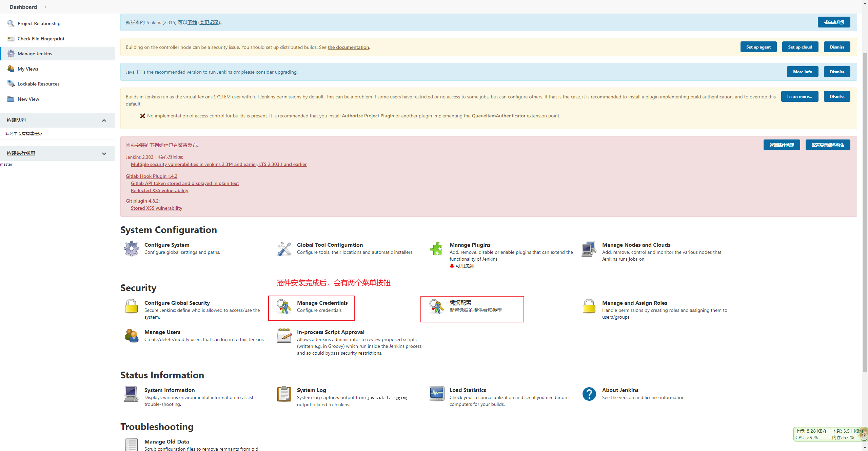Open the 变更记录 changelog link
This screenshot has height=451, width=868.
coord(209,22)
